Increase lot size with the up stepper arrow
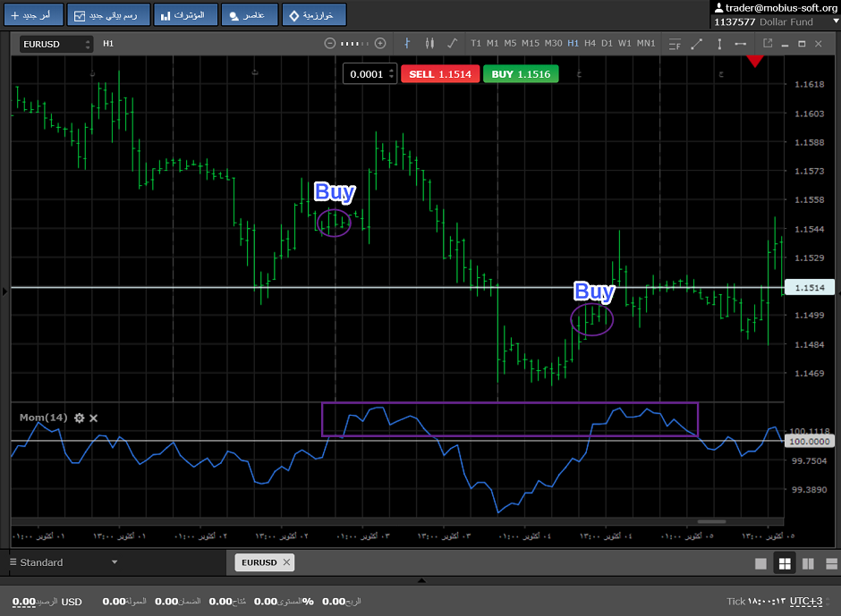The width and height of the screenshot is (841, 616). tap(392, 70)
